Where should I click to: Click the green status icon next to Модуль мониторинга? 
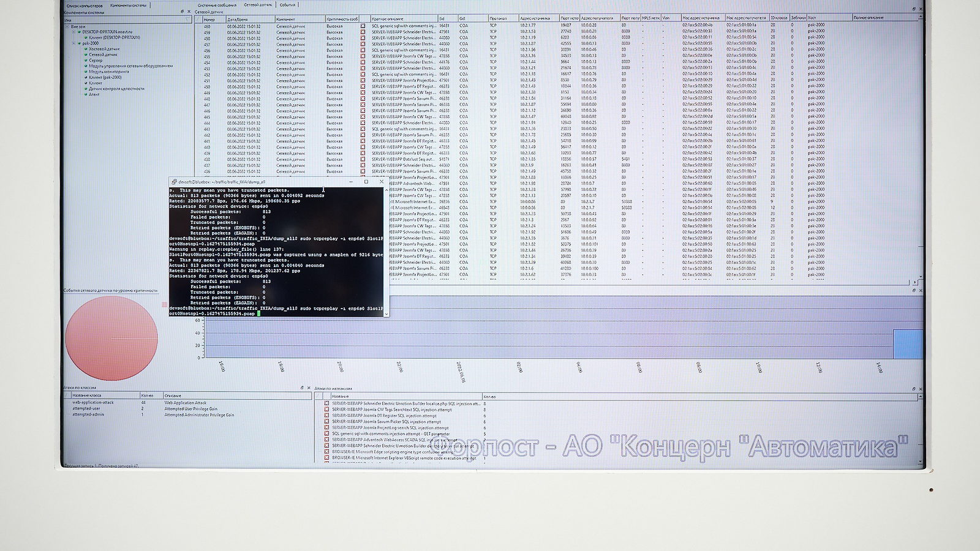(86, 72)
